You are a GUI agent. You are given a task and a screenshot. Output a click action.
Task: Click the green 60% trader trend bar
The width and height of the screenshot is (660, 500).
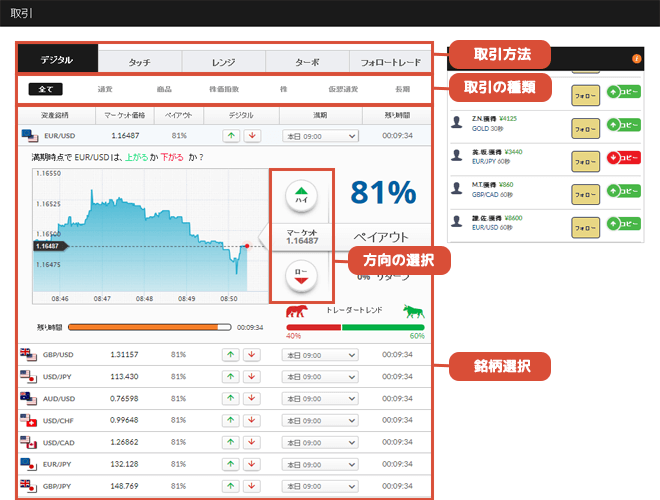[x=383, y=327]
